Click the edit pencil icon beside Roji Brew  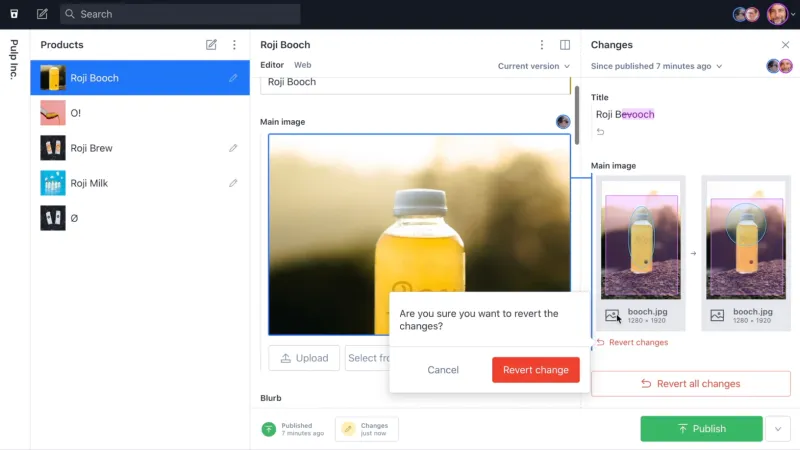[233, 148]
